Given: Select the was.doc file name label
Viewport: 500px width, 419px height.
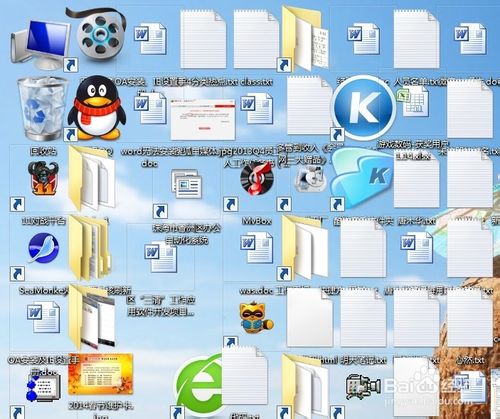Looking at the screenshot, I should click(x=256, y=291).
